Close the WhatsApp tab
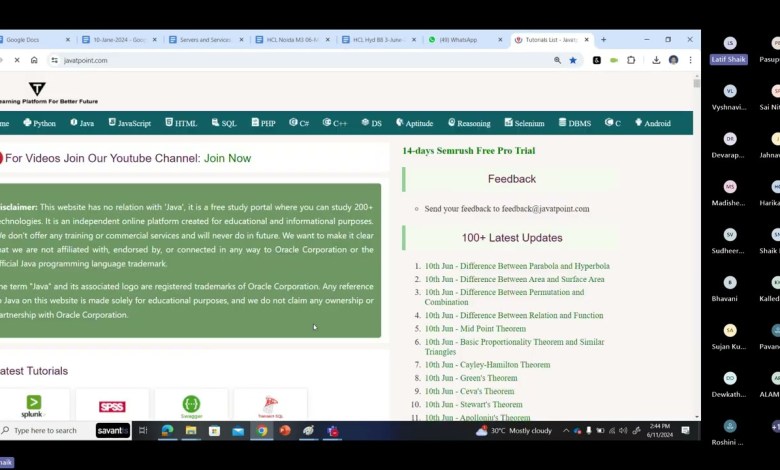The height and width of the screenshot is (470, 780). pos(500,40)
